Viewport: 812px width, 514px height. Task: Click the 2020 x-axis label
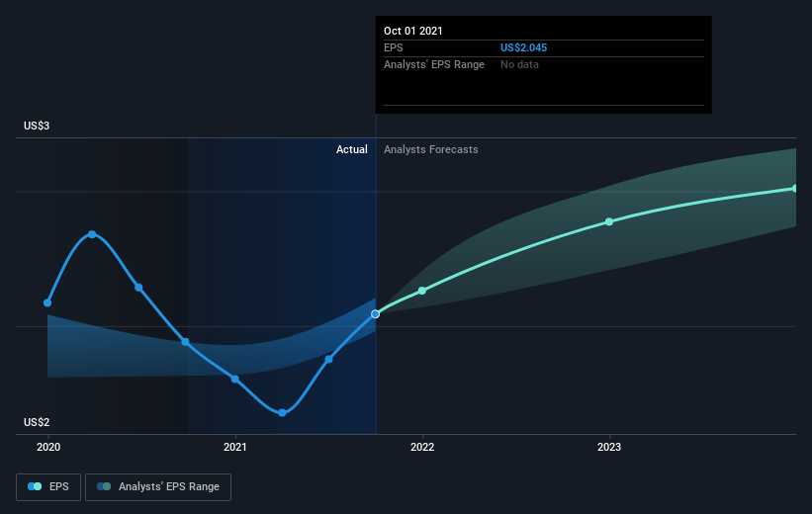pos(48,447)
